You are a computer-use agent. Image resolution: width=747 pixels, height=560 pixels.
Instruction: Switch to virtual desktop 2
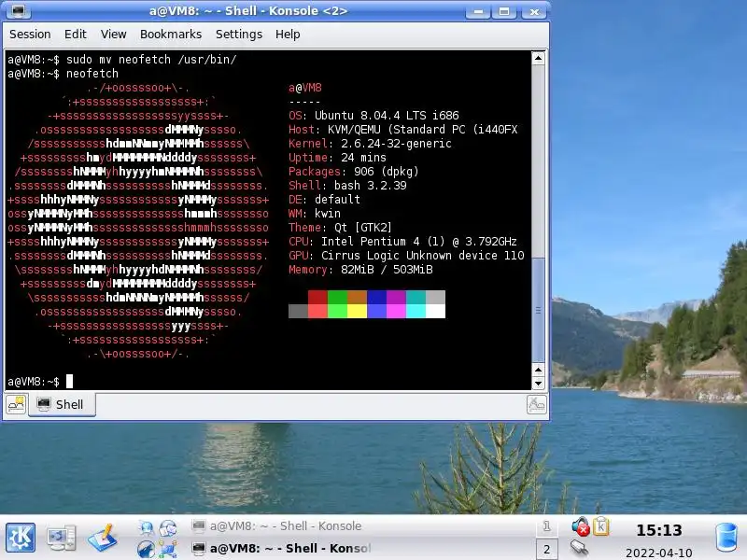[546, 549]
